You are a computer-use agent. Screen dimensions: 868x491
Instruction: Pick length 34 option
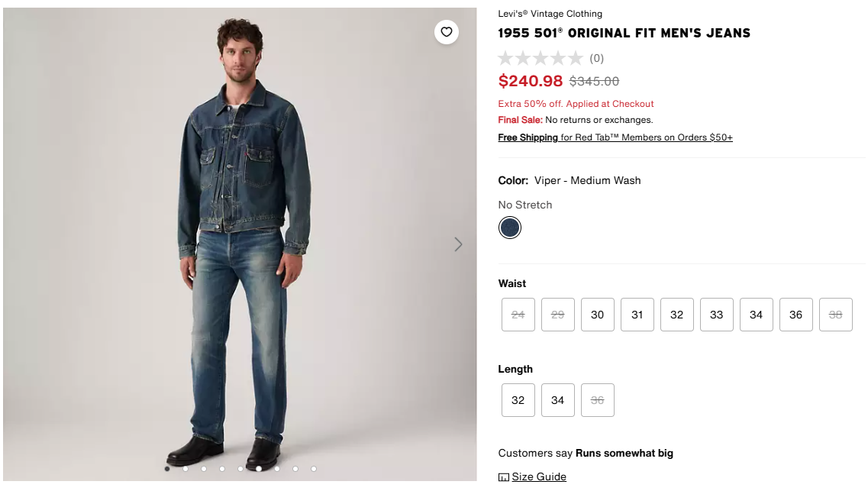coord(558,400)
